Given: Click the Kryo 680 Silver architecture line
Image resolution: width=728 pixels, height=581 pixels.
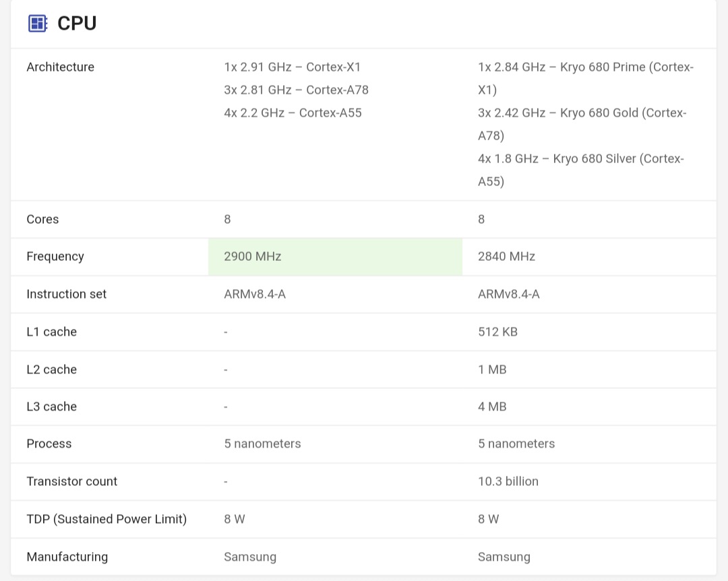Looking at the screenshot, I should tap(580, 159).
